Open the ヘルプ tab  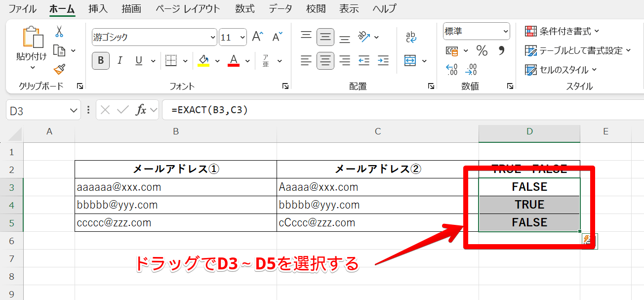(x=384, y=8)
